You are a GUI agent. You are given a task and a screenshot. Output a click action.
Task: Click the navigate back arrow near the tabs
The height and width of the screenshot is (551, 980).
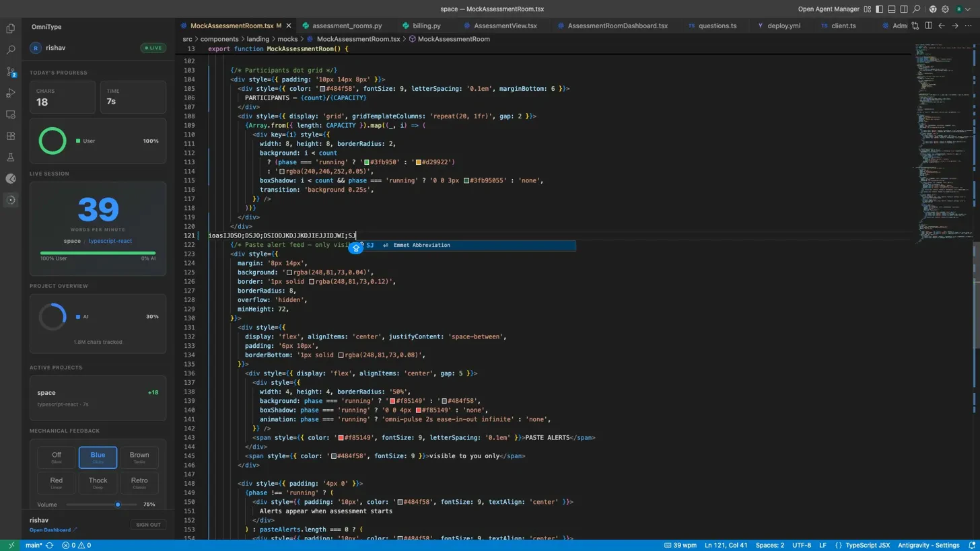click(942, 26)
